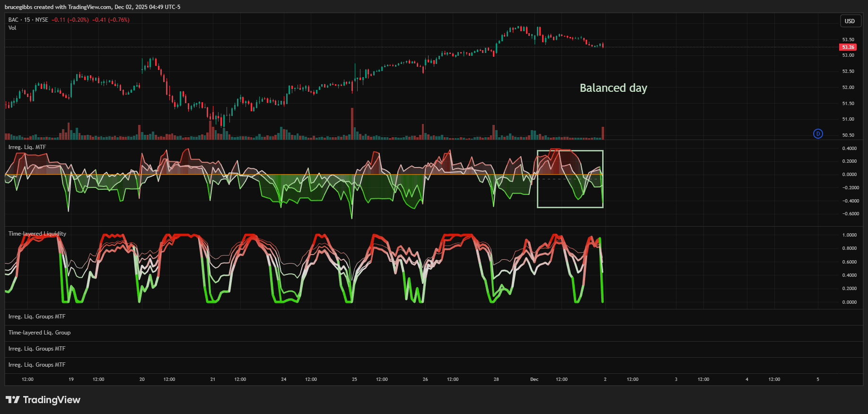
Task: Select the Vol indicator legend
Action: (x=12, y=28)
